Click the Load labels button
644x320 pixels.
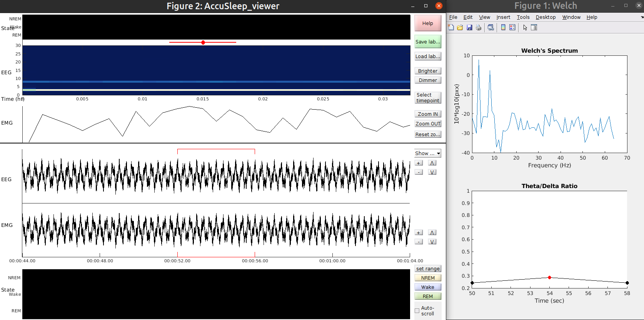point(428,56)
